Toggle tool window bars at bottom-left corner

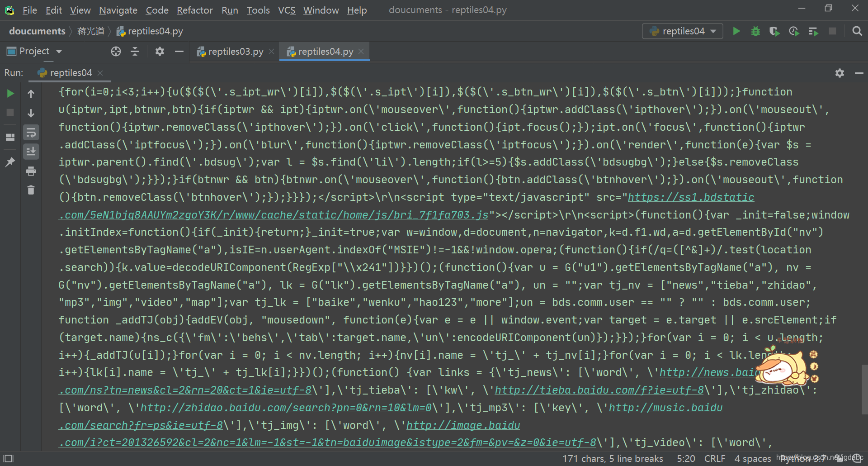[x=9, y=458]
